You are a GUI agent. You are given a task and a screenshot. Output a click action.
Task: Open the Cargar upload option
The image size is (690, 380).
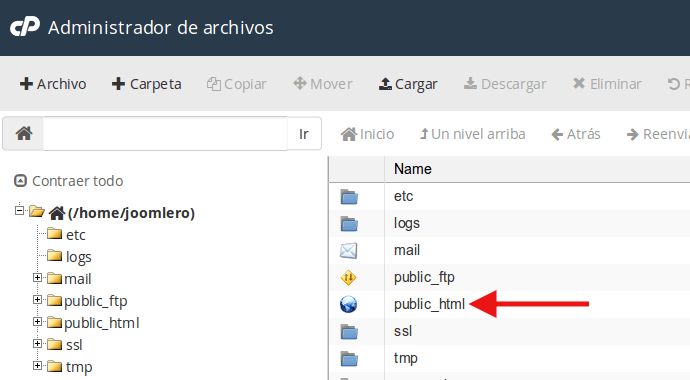coord(408,84)
